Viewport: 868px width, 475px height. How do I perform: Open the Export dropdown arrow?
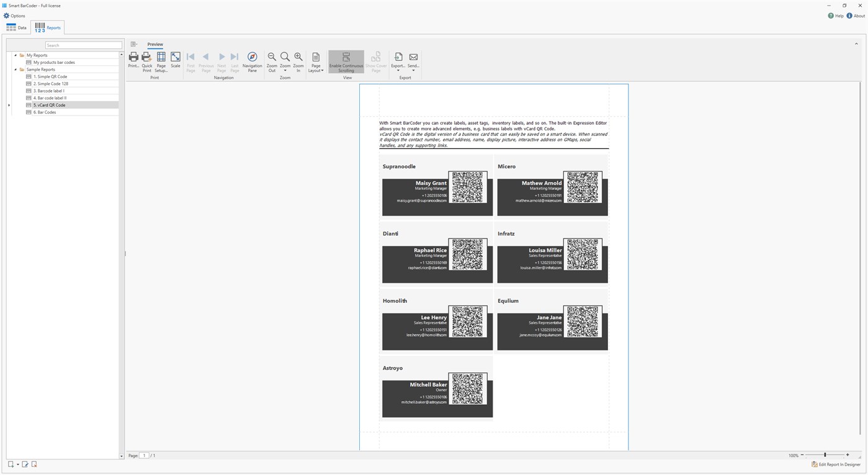point(398,70)
